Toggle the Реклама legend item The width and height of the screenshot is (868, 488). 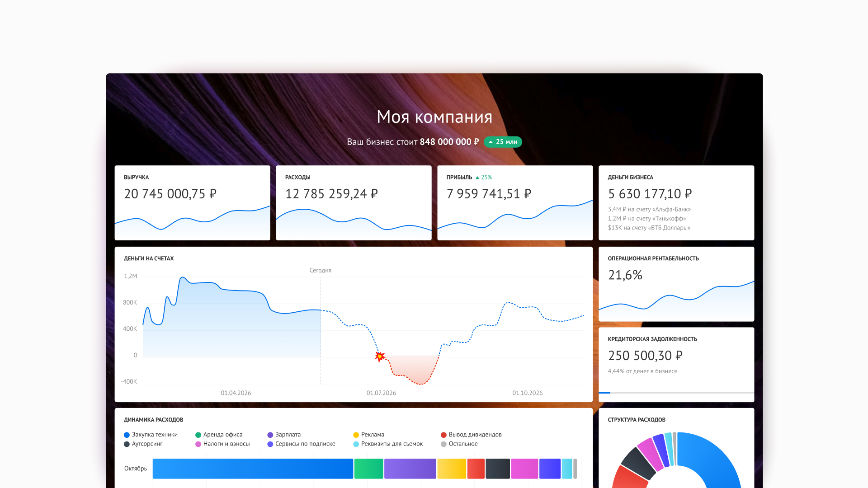(x=368, y=435)
